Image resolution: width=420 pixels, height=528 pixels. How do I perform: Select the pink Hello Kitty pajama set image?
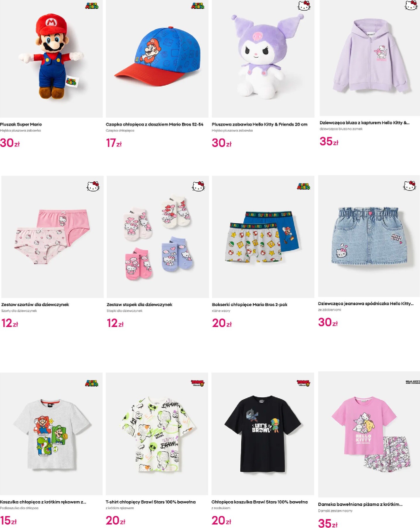369,434
